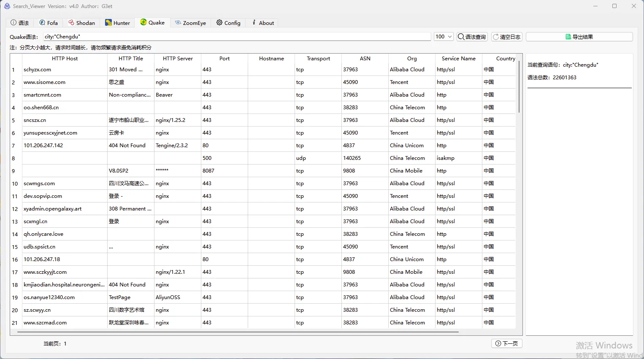Minimize the Search_Viewer window
Image resolution: width=644 pixels, height=359 pixels.
coord(595,6)
